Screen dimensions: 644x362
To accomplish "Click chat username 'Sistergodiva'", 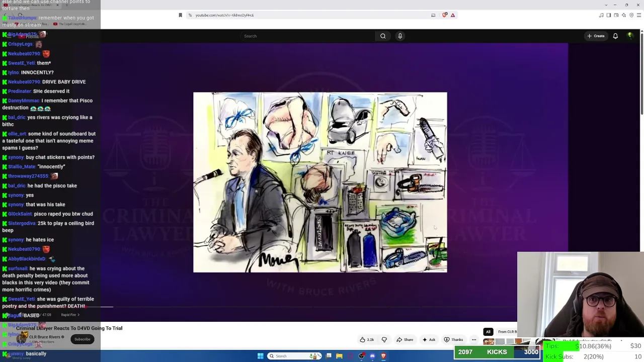I will point(22,224).
